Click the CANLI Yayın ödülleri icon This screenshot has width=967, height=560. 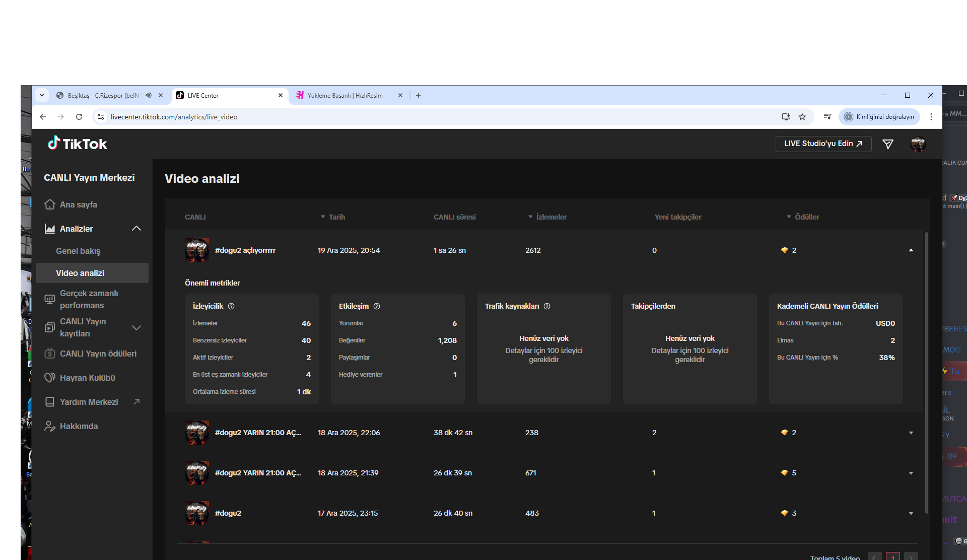[x=50, y=354]
